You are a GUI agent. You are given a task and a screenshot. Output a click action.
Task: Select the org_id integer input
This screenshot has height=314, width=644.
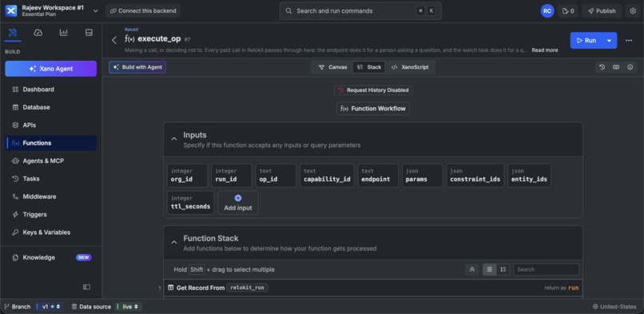tap(187, 175)
